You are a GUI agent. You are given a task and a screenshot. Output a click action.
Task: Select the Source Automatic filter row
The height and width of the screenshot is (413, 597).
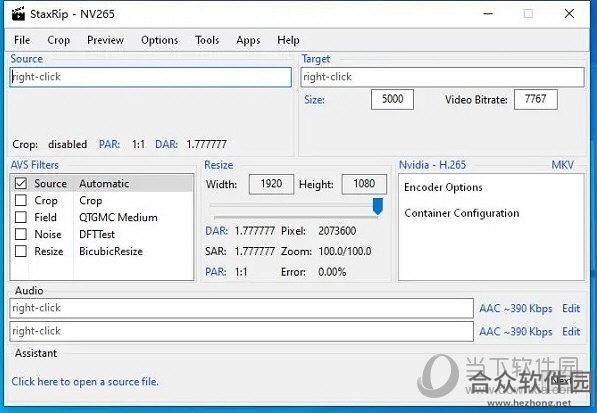click(x=102, y=183)
